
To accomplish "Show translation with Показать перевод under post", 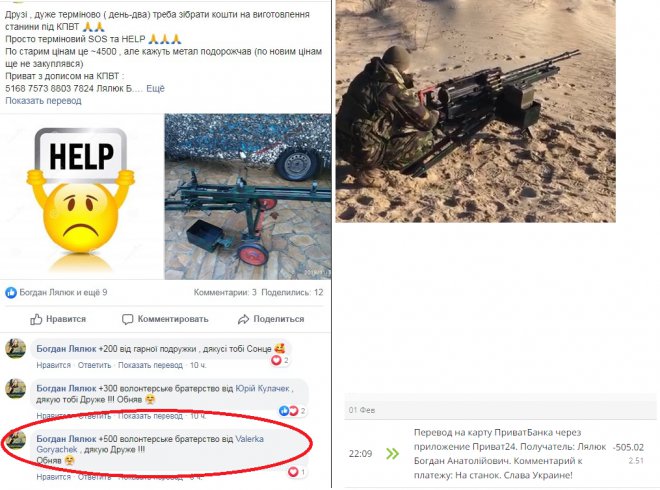I will (x=43, y=101).
